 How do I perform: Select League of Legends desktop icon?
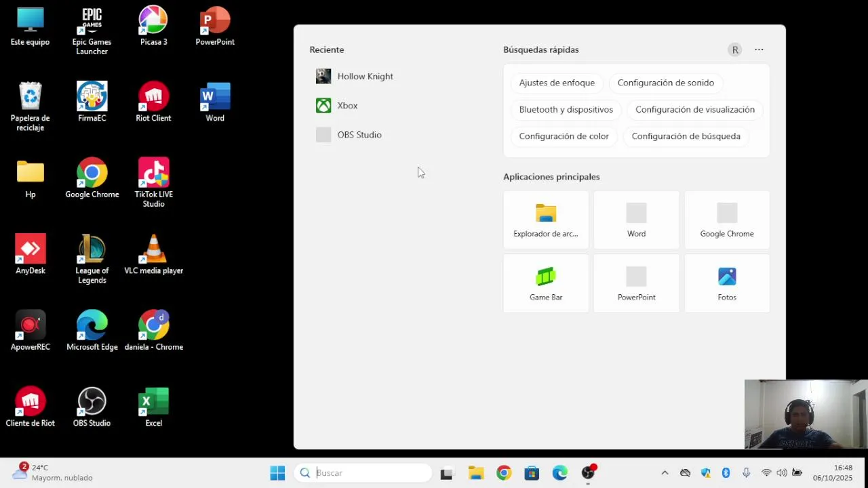click(x=92, y=260)
